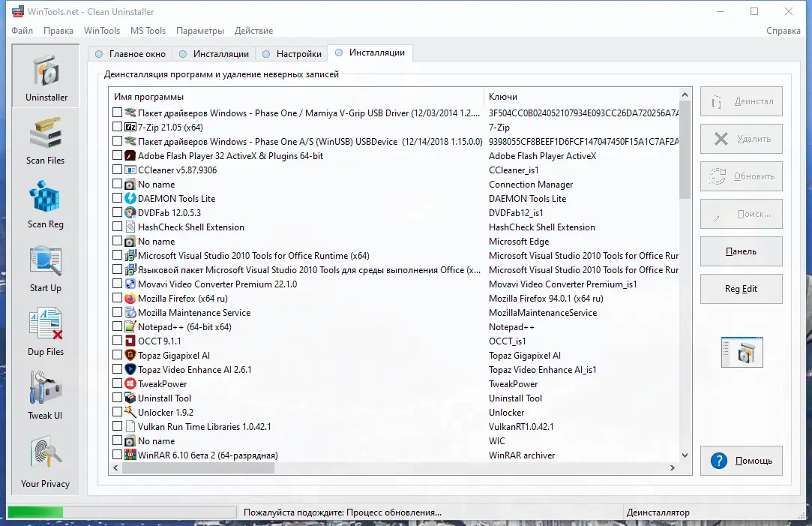Open the Uninstaller tool in sidebar
The image size is (812, 526).
[46, 77]
